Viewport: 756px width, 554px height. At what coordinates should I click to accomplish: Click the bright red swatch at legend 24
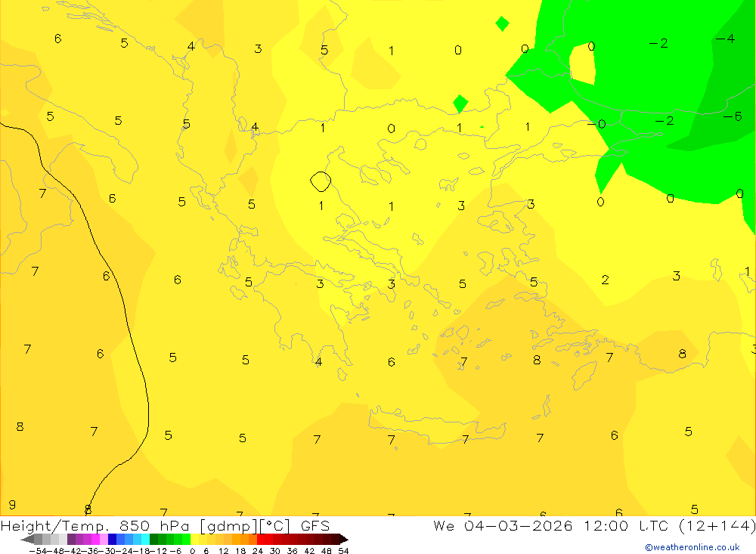click(261, 539)
